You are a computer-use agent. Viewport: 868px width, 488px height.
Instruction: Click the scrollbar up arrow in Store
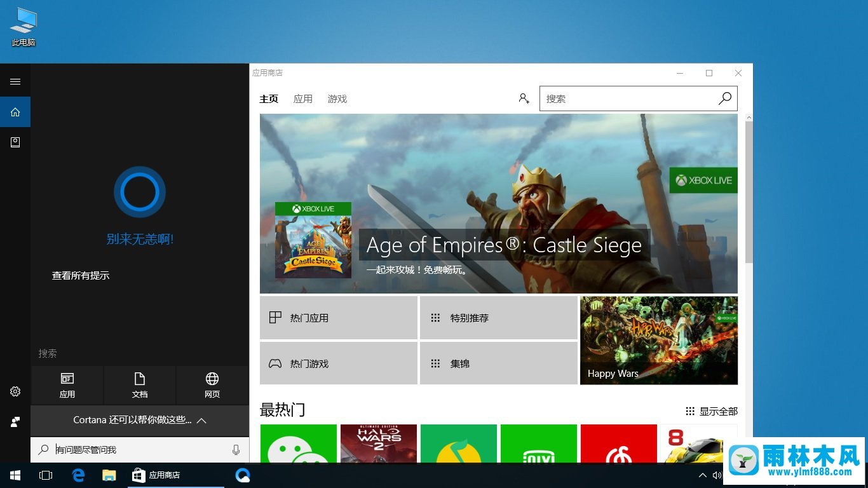[749, 118]
